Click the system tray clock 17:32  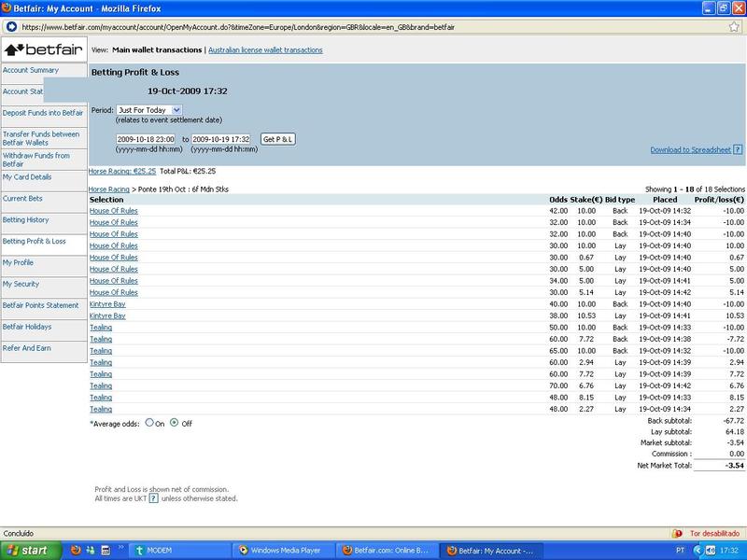(x=729, y=551)
